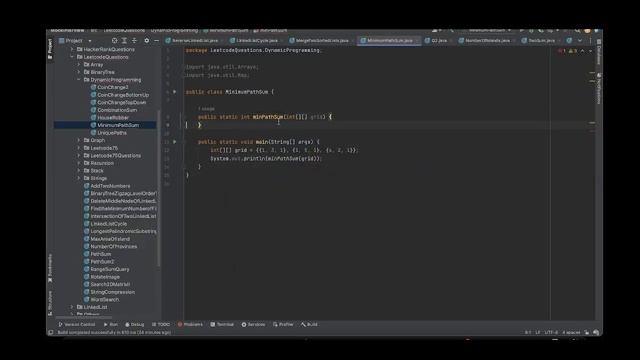Show hidden editor tabs chevron dropdown

pos(580,41)
